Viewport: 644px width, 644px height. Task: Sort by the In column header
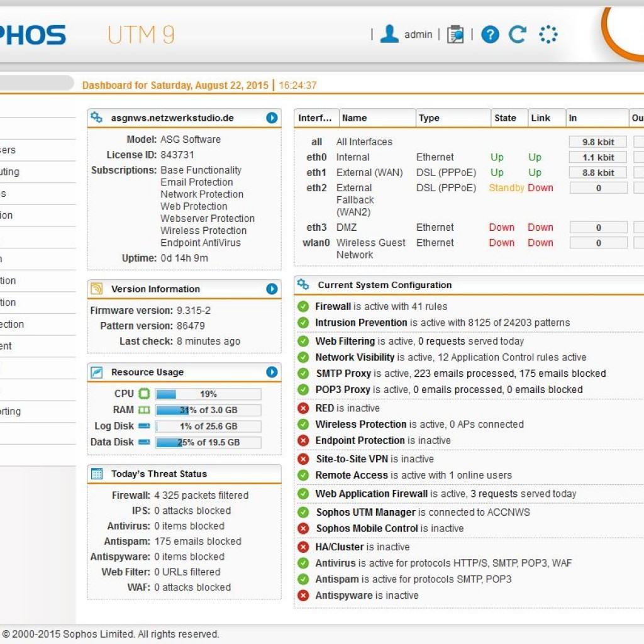tap(597, 118)
